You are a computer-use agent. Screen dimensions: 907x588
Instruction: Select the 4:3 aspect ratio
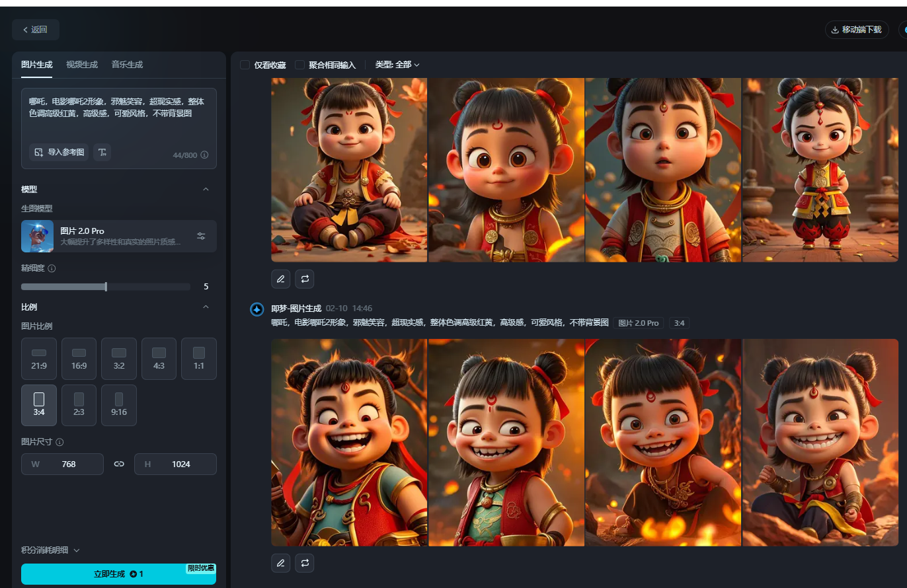point(159,359)
